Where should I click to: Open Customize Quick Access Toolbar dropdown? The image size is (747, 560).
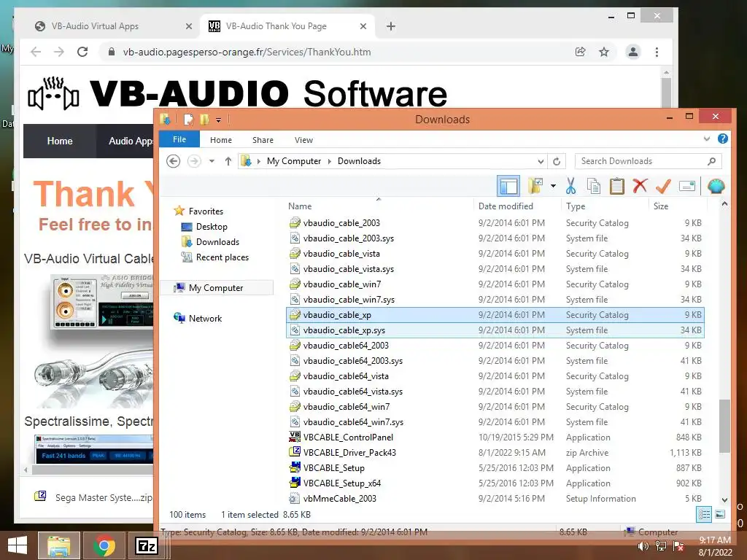click(x=219, y=120)
